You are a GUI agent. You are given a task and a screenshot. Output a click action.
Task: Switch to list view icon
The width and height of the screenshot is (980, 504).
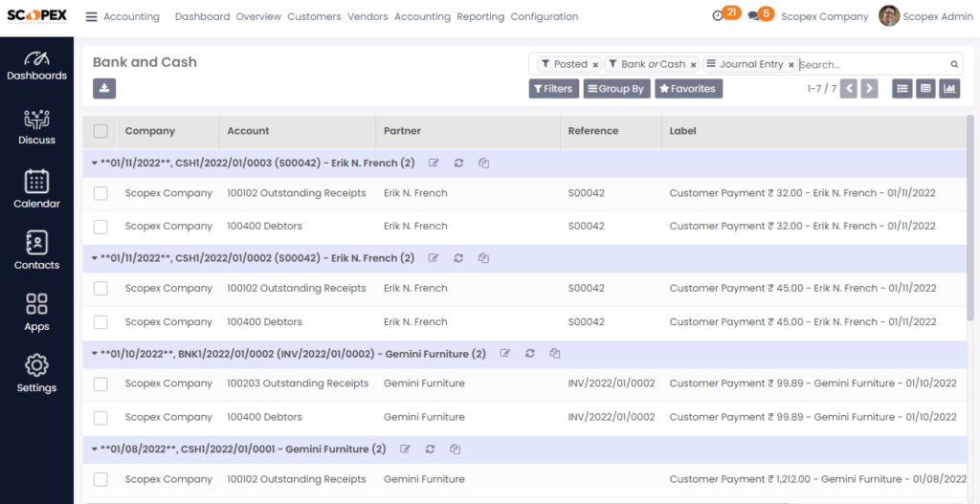902,89
